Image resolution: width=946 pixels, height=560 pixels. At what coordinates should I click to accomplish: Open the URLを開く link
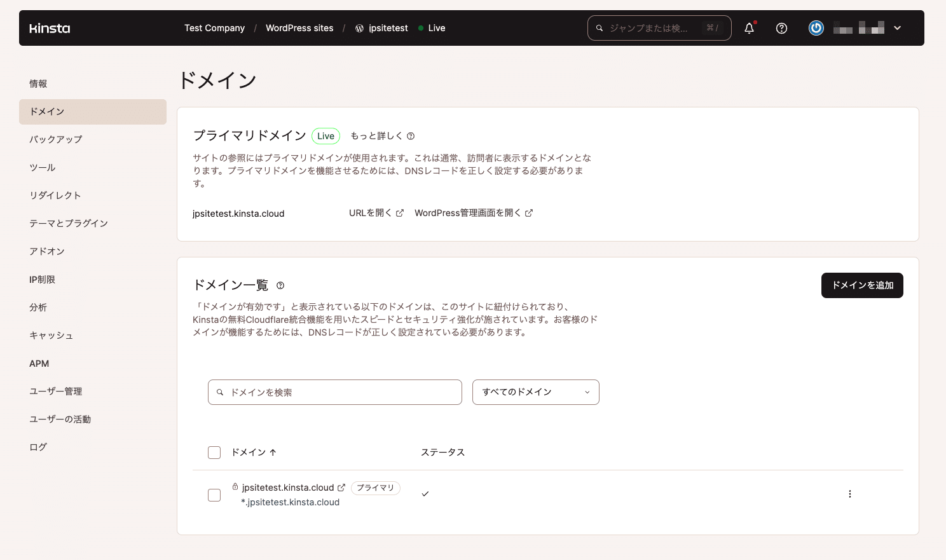tap(372, 213)
